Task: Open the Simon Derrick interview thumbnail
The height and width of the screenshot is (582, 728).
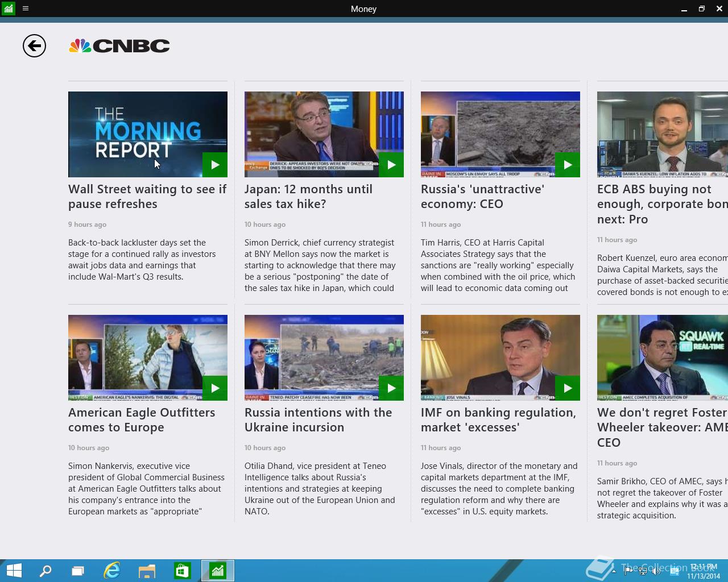Action: (324, 134)
